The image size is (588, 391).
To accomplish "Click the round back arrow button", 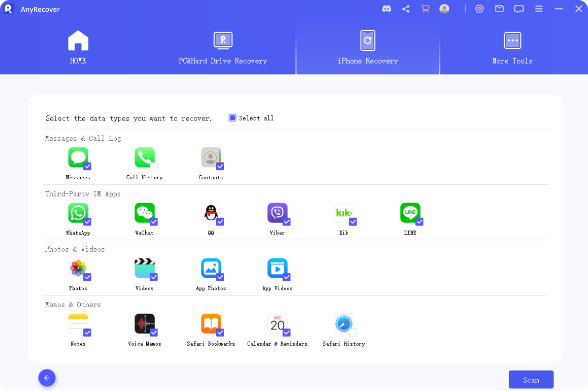I will pos(47,378).
